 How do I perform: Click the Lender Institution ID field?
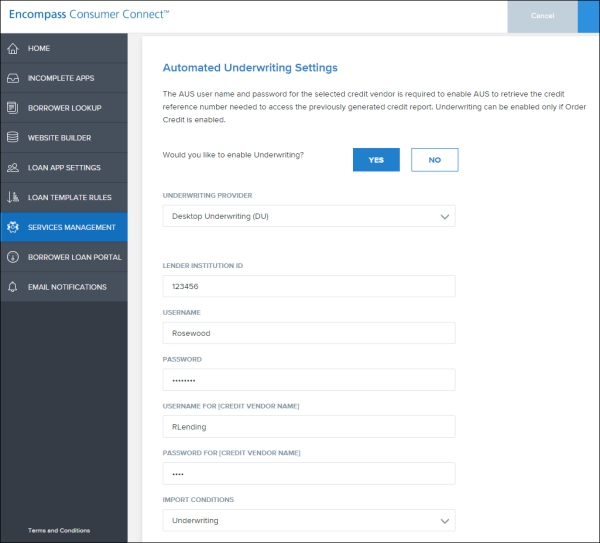[x=309, y=286]
